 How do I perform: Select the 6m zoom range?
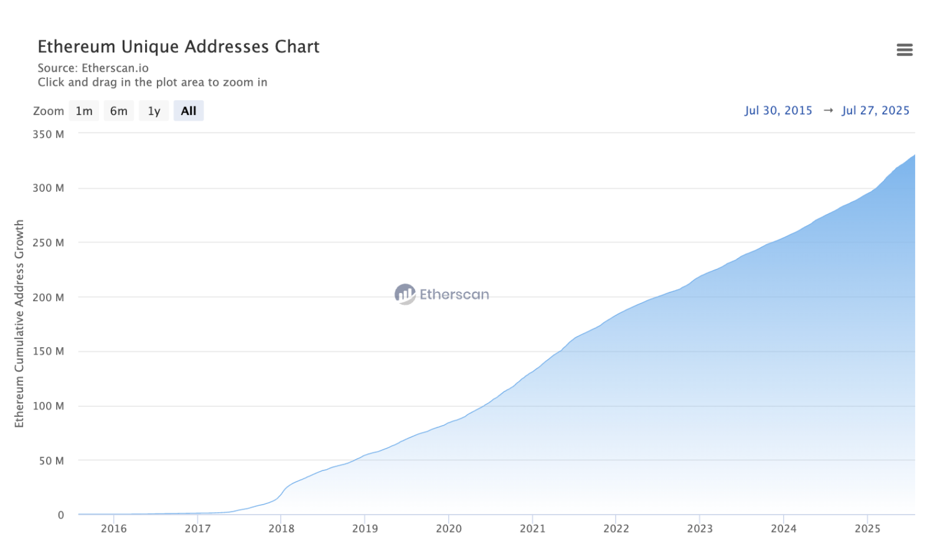tap(118, 111)
